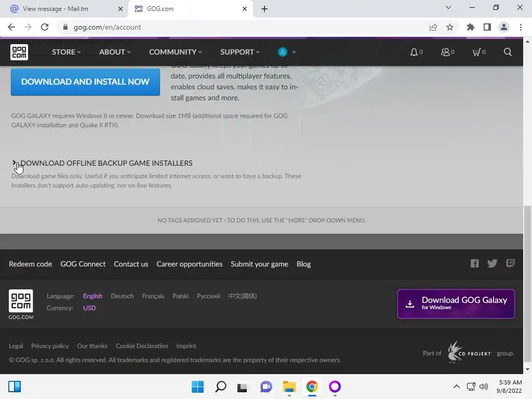The image size is (532, 399).
Task: Change currency from USD
Action: (89, 308)
